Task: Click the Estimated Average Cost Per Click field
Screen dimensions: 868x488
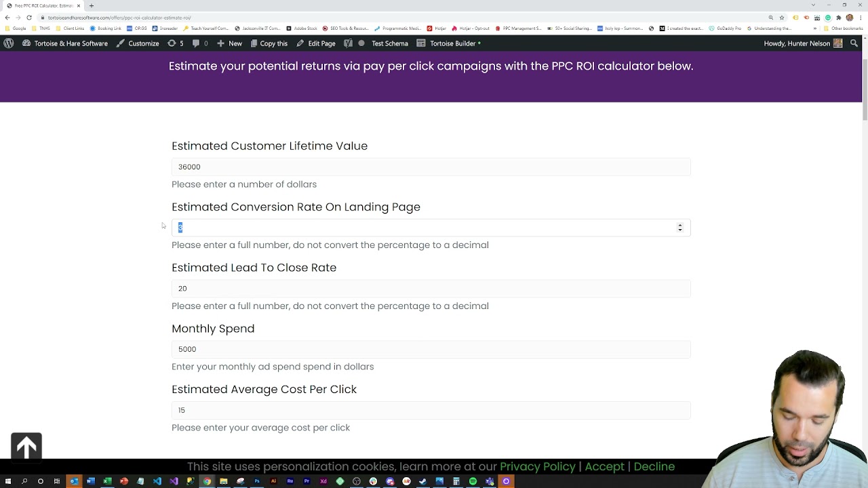Action: click(431, 410)
